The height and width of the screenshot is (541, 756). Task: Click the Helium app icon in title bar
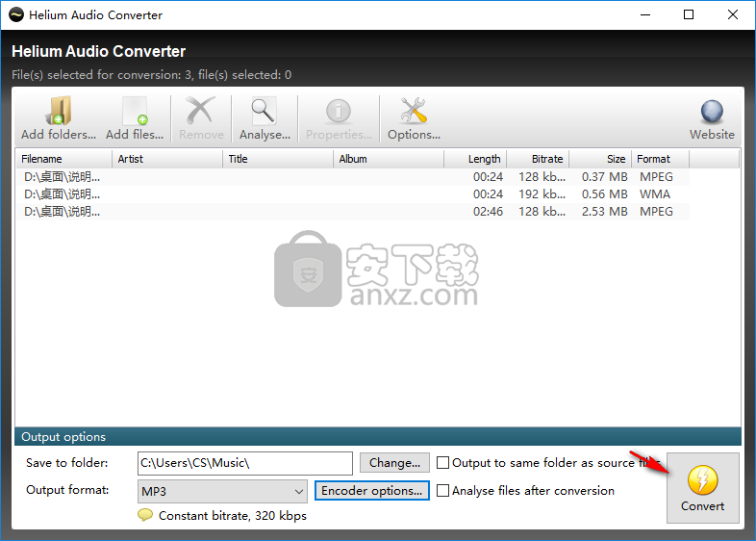[16, 15]
